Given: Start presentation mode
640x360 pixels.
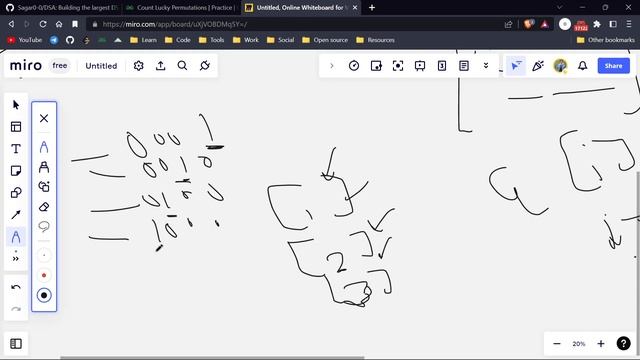Looking at the screenshot, I should tap(420, 66).
